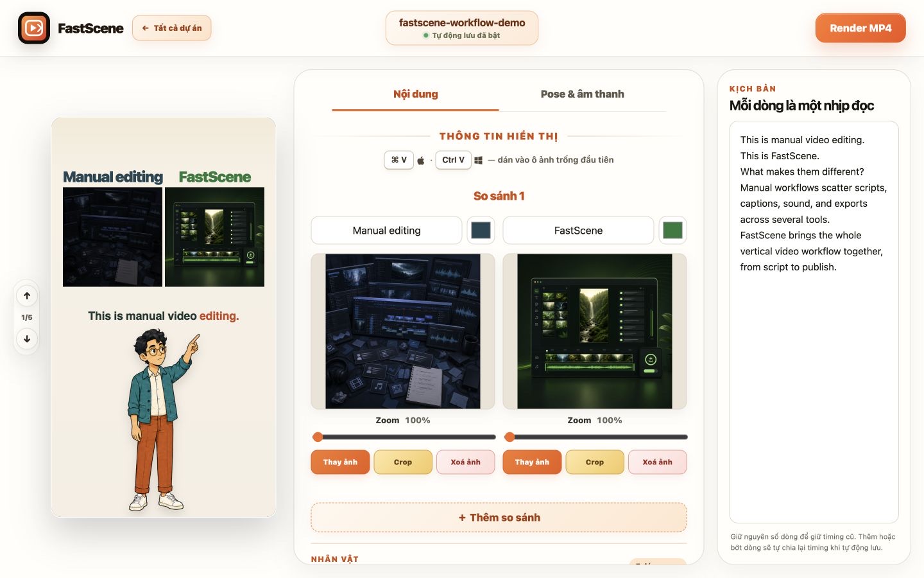
Task: Click script line "This is FastScene."
Action: pos(780,155)
